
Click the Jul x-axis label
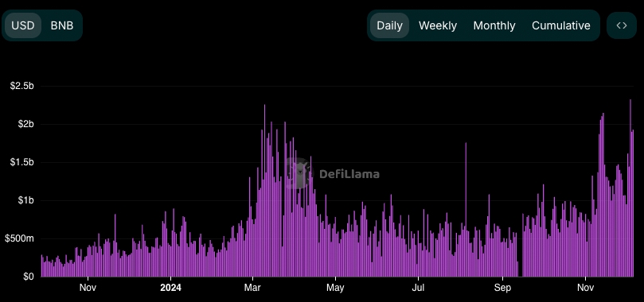tap(418, 288)
